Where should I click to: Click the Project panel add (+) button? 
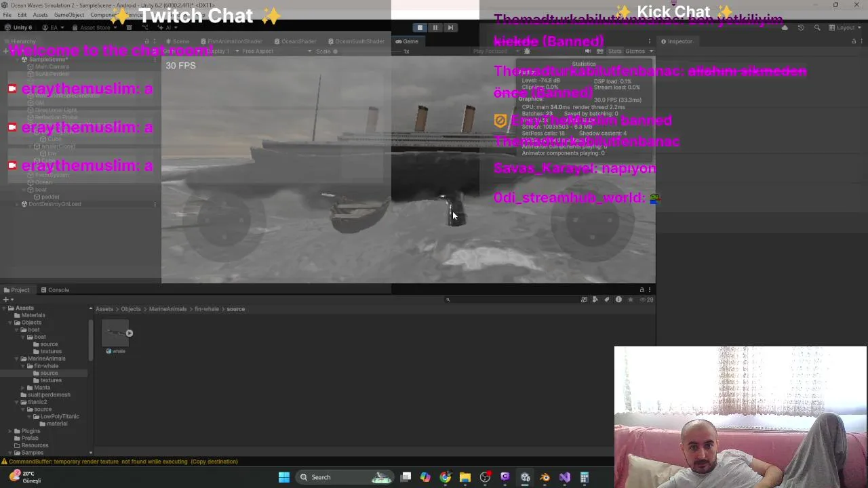[6, 300]
